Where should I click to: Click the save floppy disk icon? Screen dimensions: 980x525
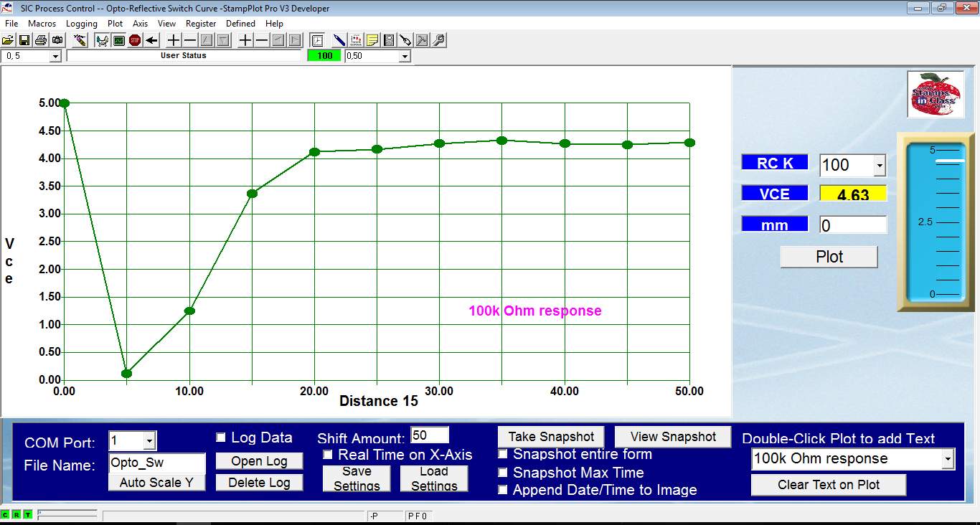(24, 40)
